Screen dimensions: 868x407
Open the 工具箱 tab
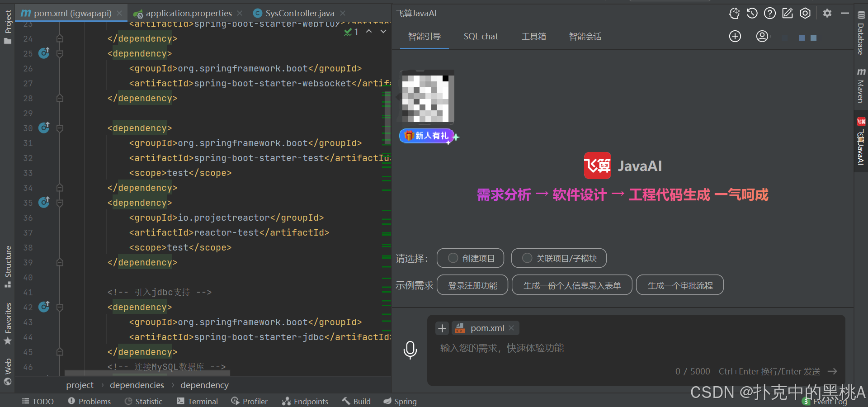click(x=534, y=36)
